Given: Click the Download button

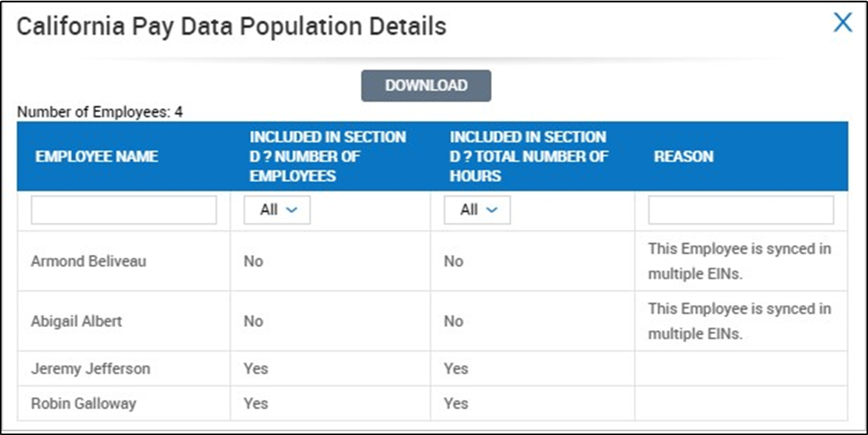Looking at the screenshot, I should tap(426, 86).
